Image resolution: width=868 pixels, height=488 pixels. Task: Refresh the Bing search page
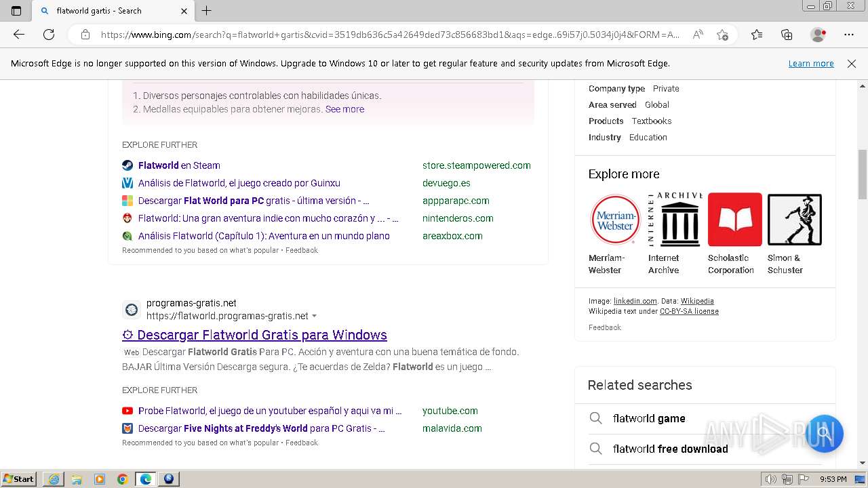49,35
